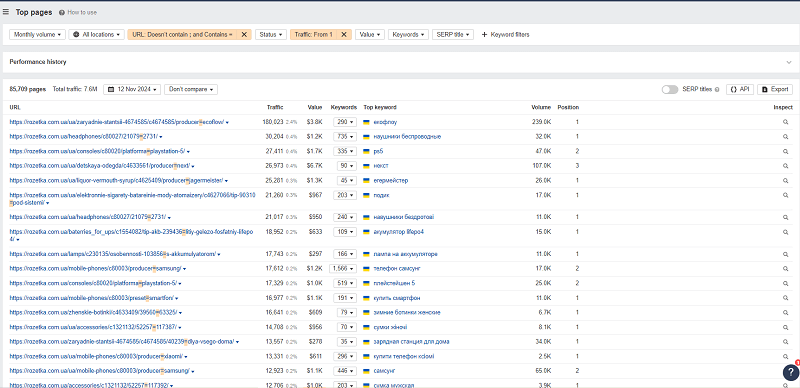Click the top keyword егермейстер
Viewport: 800px width, 388px height.
(391, 181)
